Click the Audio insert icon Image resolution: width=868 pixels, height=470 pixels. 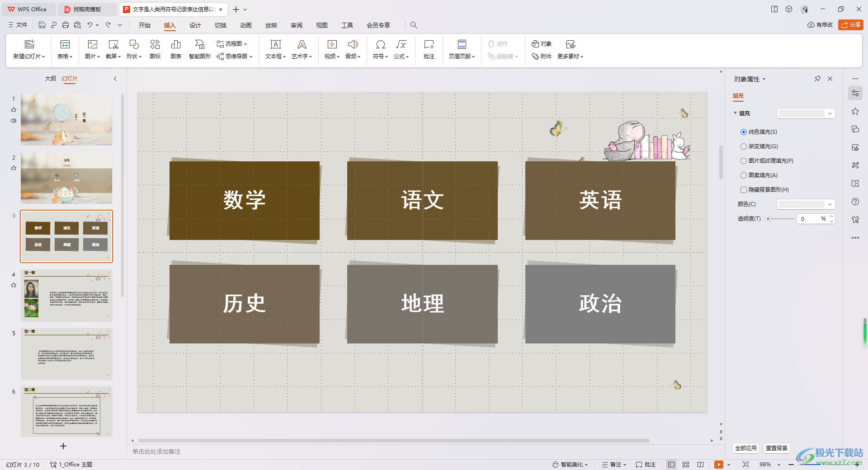coord(353,44)
